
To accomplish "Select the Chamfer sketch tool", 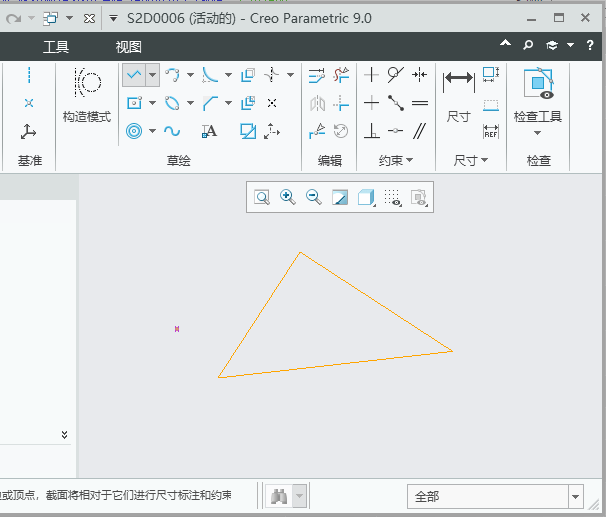I will 210,103.
